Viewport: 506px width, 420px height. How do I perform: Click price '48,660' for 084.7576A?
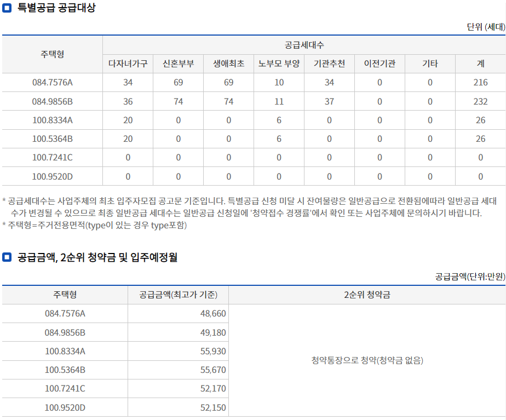point(213,314)
